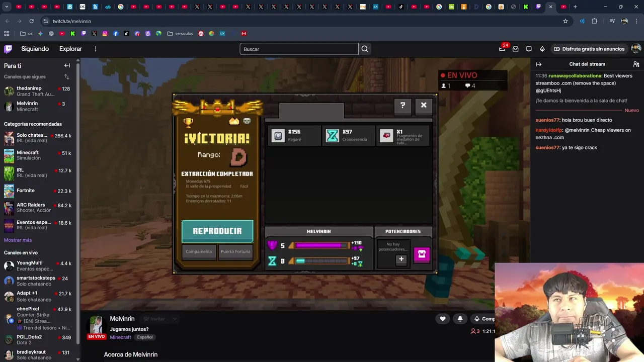Open thedanirep channel in the sidebar
644x362 pixels.
tap(38, 91)
